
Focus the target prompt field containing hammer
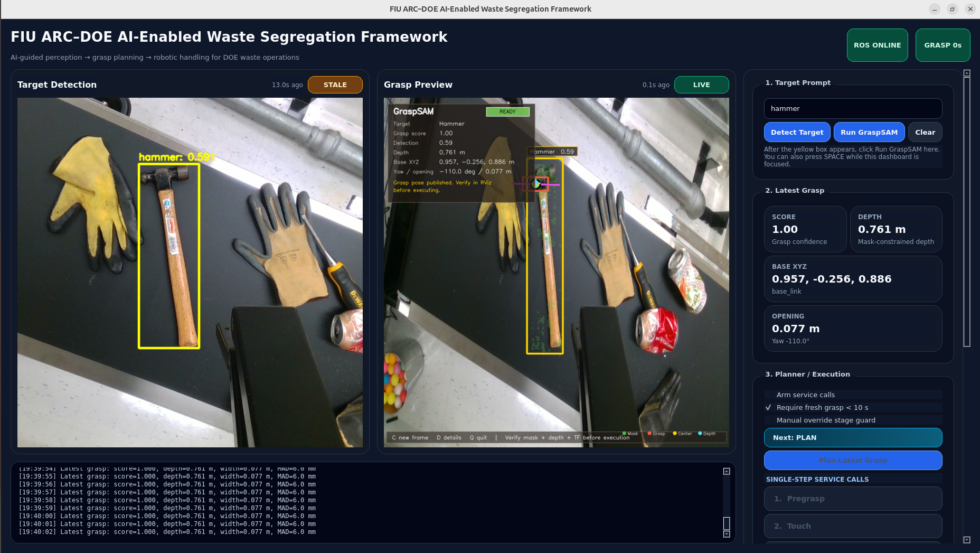pos(853,108)
